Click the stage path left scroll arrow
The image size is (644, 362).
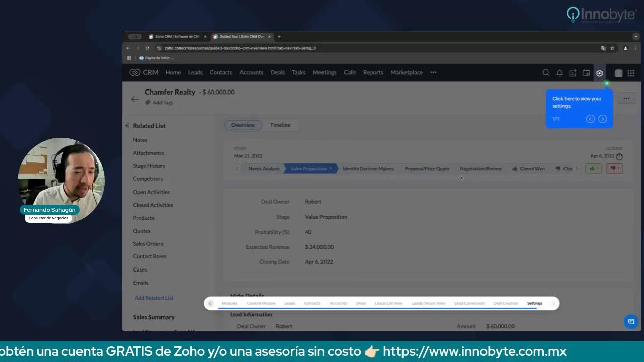237,169
